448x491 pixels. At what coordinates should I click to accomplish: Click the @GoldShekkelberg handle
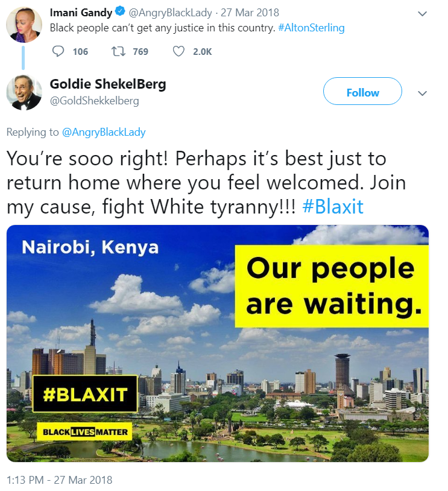[94, 101]
